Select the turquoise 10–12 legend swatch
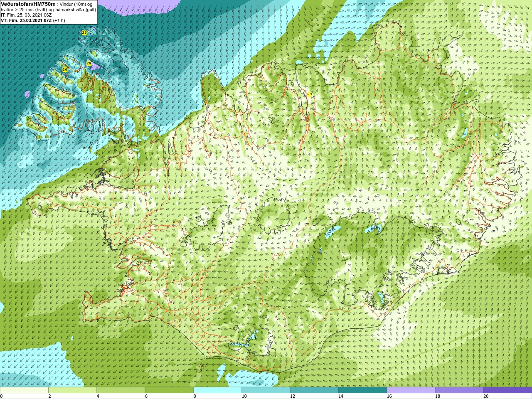Image resolution: width=532 pixels, height=399 pixels. pos(266,390)
